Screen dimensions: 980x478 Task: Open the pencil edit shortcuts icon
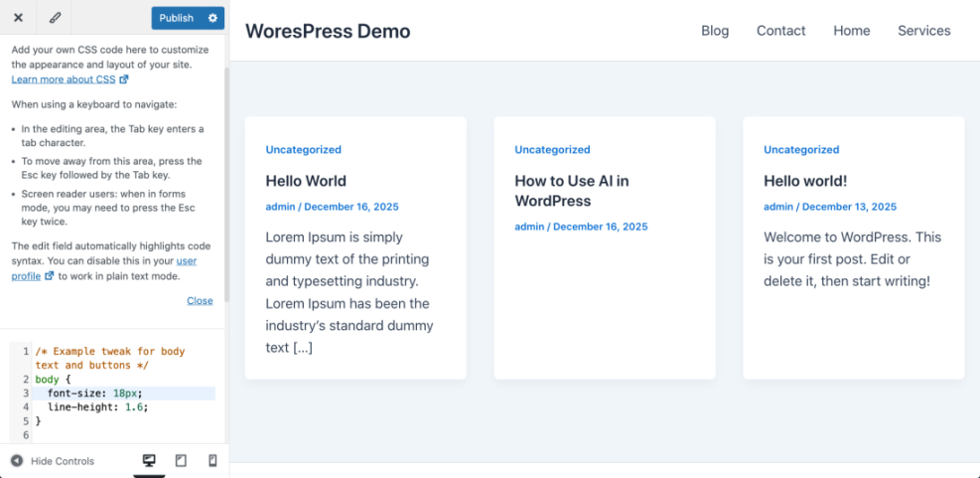pos(55,18)
